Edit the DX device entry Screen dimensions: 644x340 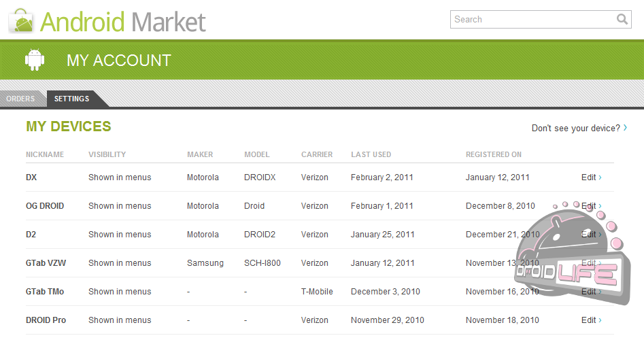pyautogui.click(x=590, y=177)
